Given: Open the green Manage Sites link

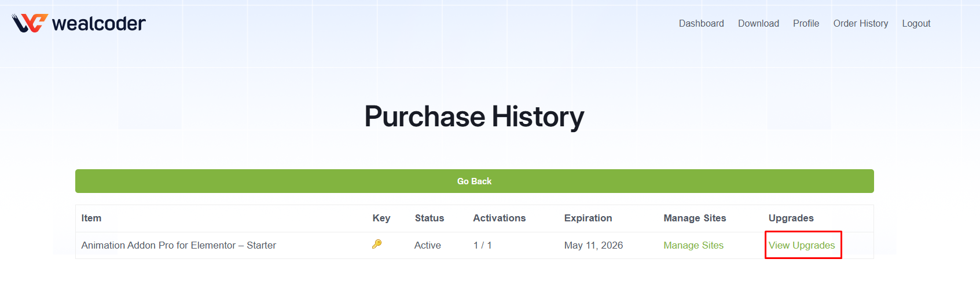Looking at the screenshot, I should (693, 245).
